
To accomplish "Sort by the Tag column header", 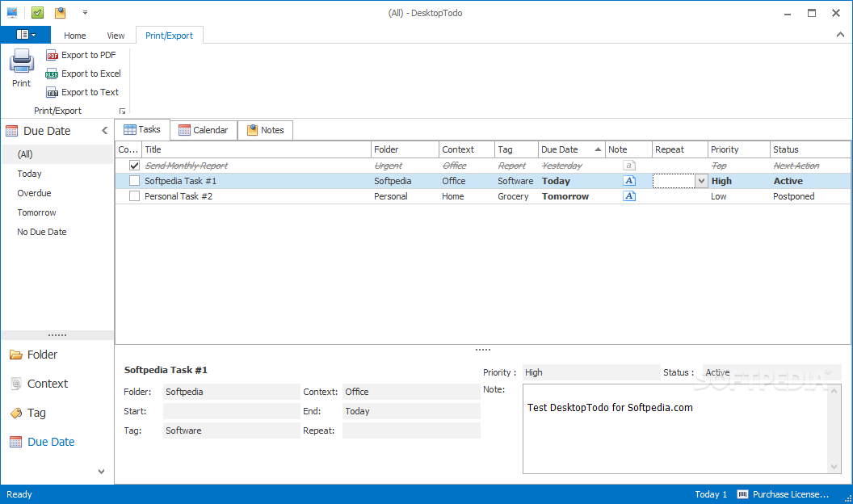I will click(x=516, y=149).
